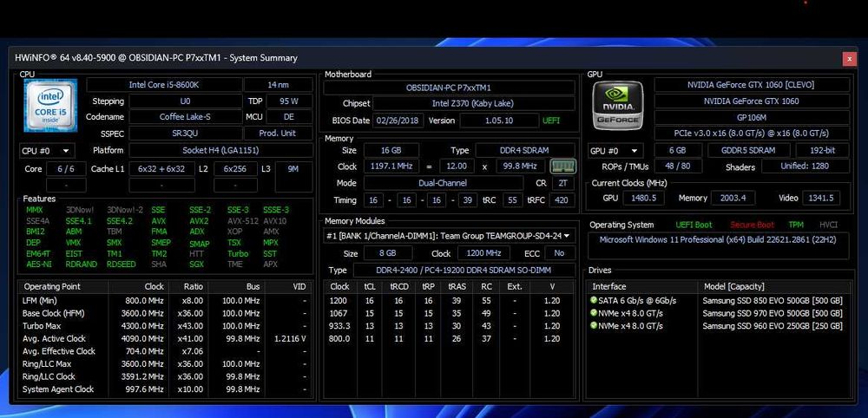This screenshot has width=868, height=418.
Task: Click the Unified: 1280 shaders field
Action: (x=806, y=167)
